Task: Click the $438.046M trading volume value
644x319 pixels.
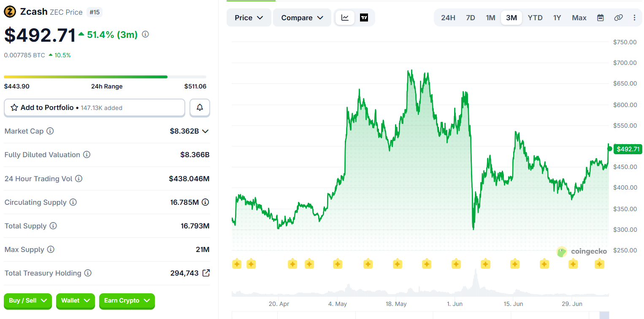Action: [x=189, y=179]
